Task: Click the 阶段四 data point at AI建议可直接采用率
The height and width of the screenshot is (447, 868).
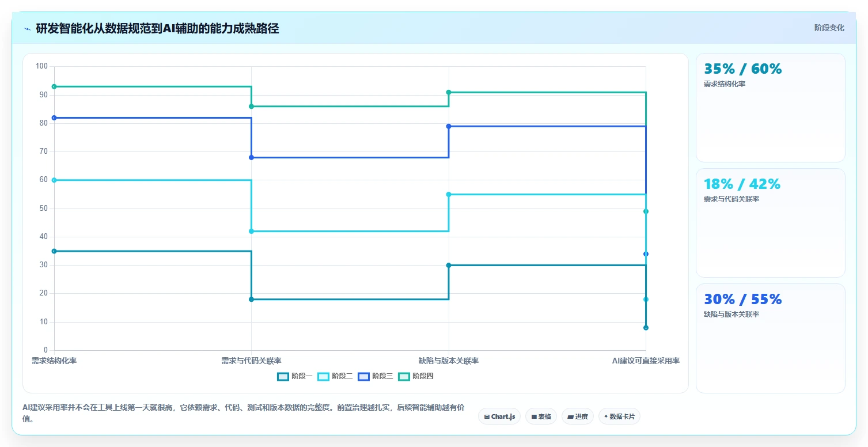Action: click(x=646, y=211)
